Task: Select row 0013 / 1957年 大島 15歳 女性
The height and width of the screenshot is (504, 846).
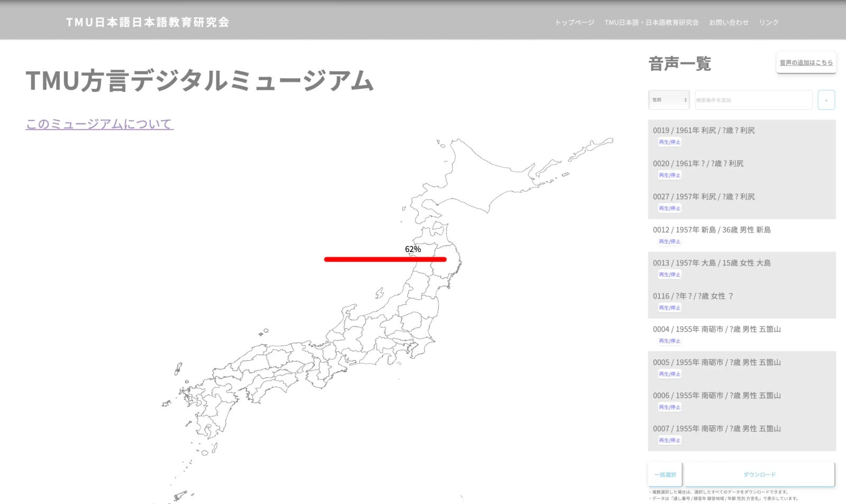Action: coord(742,269)
